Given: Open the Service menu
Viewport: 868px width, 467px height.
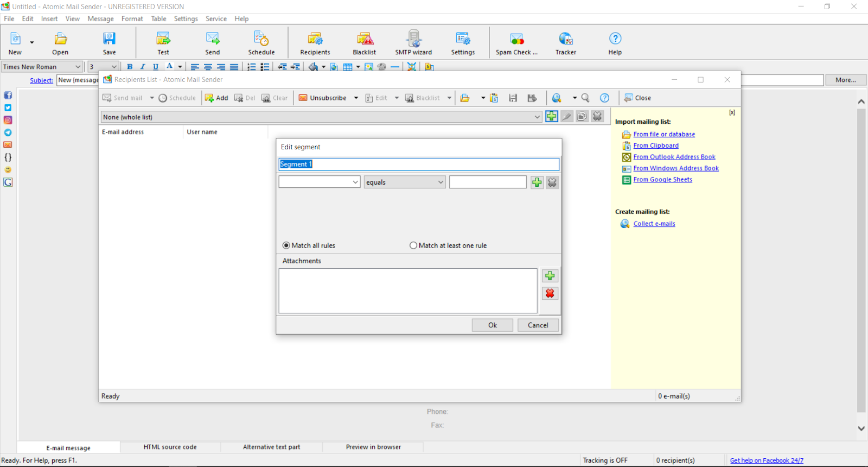Looking at the screenshot, I should [x=216, y=18].
